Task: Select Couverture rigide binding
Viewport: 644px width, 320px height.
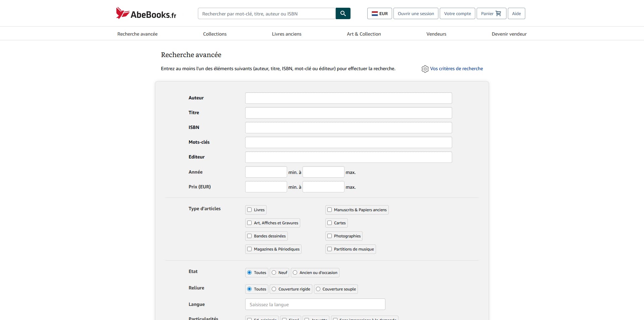Action: (x=274, y=289)
